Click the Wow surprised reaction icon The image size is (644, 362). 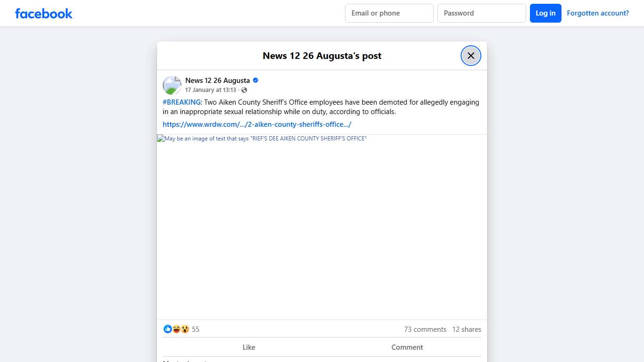click(x=185, y=329)
